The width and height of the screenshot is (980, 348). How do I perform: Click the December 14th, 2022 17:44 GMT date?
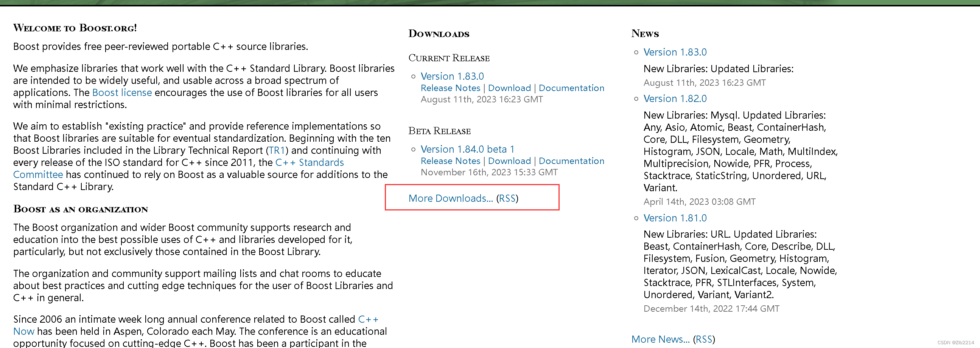click(x=711, y=309)
